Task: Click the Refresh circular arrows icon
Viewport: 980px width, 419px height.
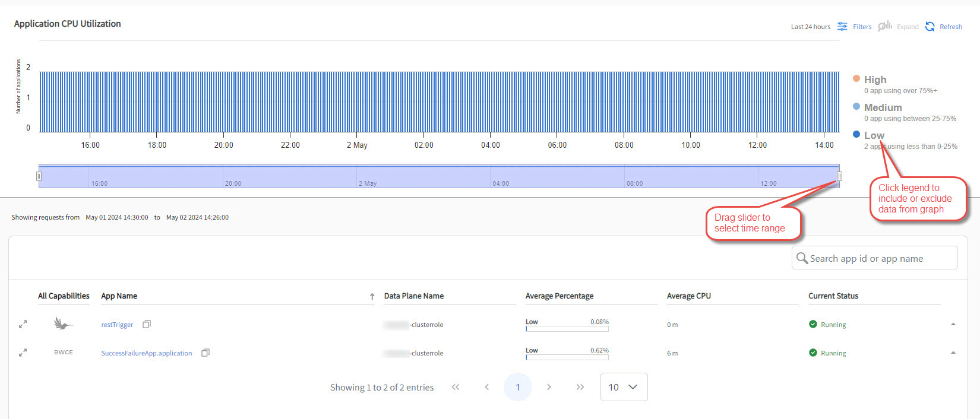Action: [x=930, y=26]
